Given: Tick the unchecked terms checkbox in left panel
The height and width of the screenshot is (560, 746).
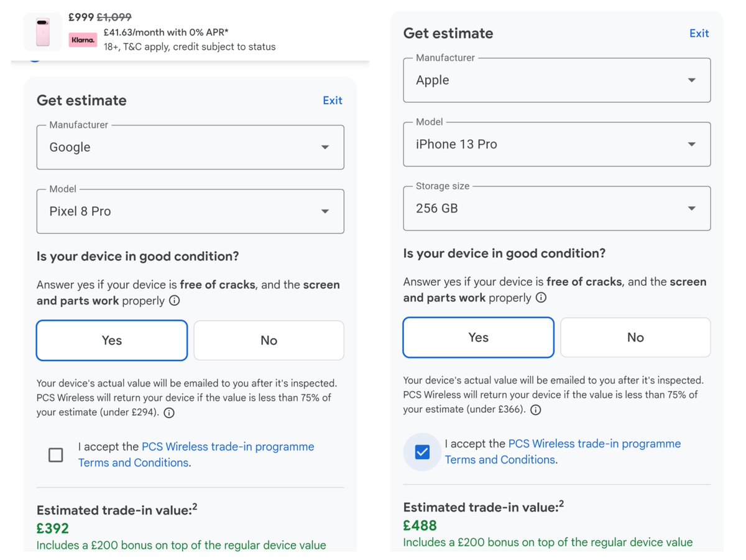Looking at the screenshot, I should pos(56,455).
